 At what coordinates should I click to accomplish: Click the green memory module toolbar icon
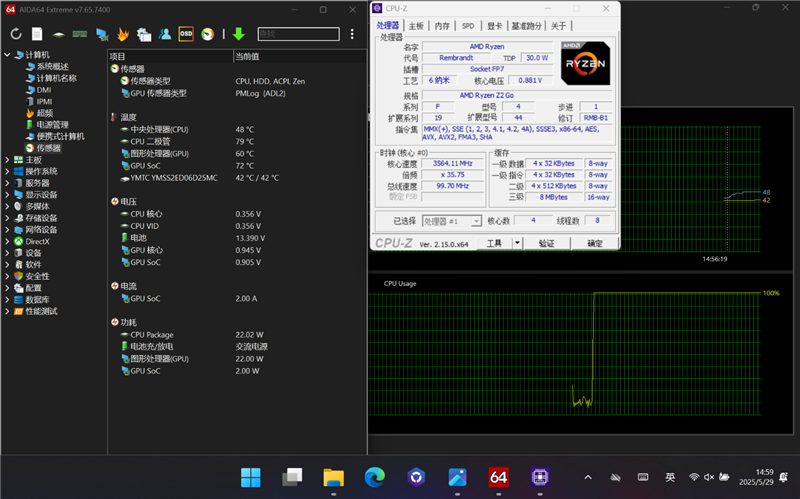point(80,34)
